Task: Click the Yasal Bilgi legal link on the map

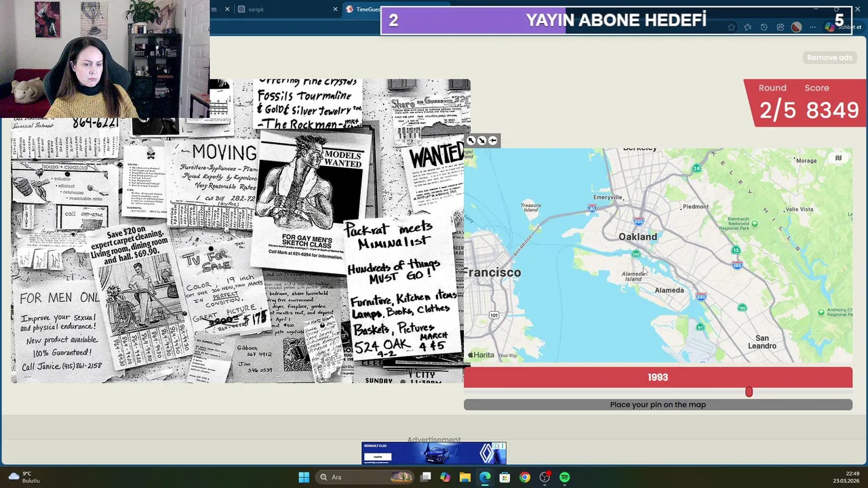Action: point(508,355)
